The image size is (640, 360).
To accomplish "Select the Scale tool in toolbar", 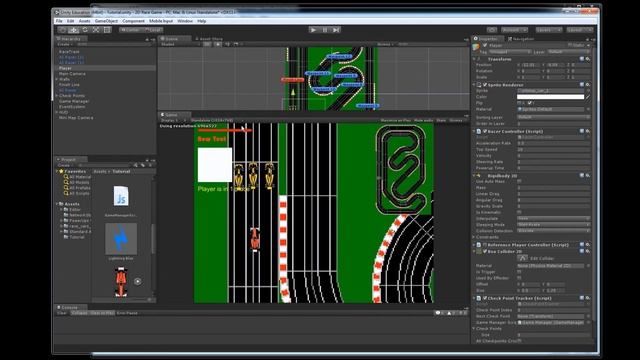I will pyautogui.click(x=96, y=30).
